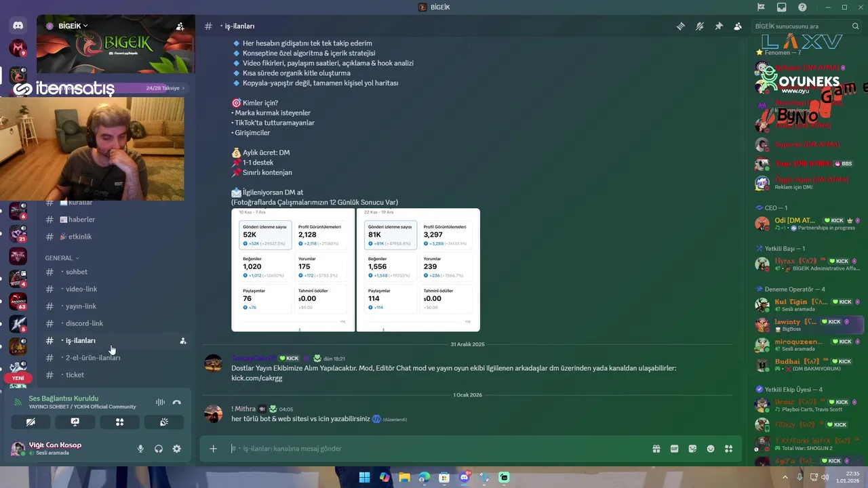Open miraquzeen member entry
The width and height of the screenshot is (868, 488).
click(809, 345)
